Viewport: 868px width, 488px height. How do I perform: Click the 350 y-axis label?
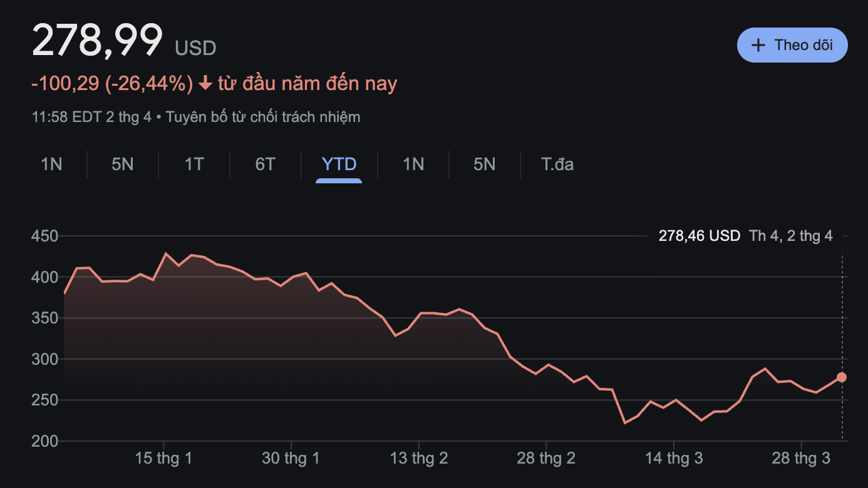44,318
